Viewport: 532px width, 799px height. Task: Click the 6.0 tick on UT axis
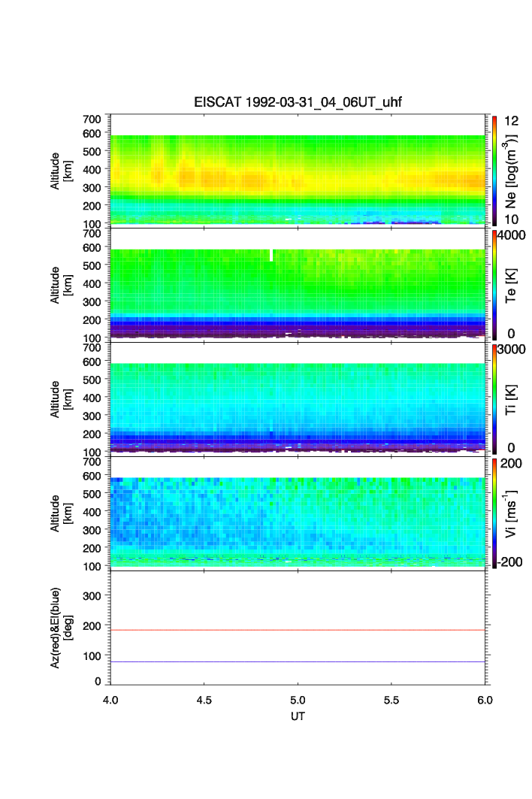485,700
